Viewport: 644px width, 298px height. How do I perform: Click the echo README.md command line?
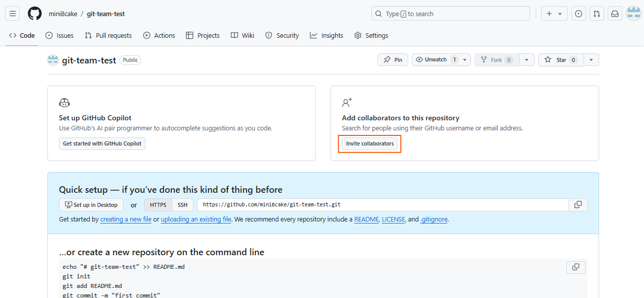(123, 267)
